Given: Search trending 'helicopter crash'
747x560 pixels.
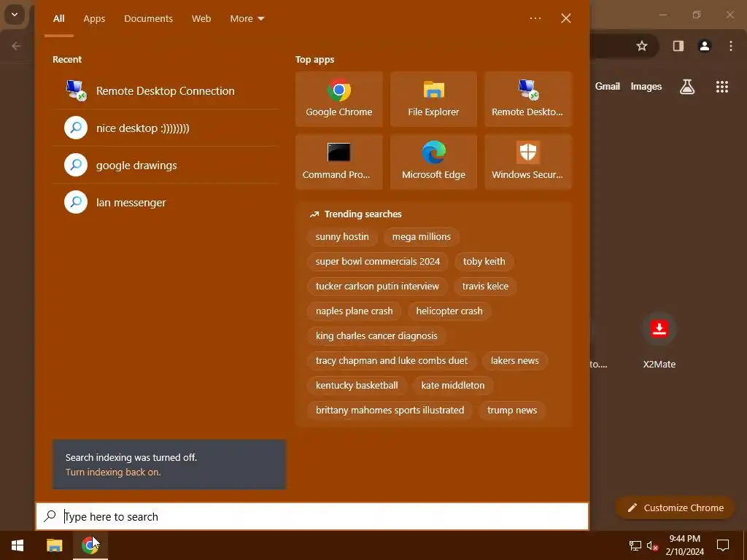Looking at the screenshot, I should click(x=449, y=311).
